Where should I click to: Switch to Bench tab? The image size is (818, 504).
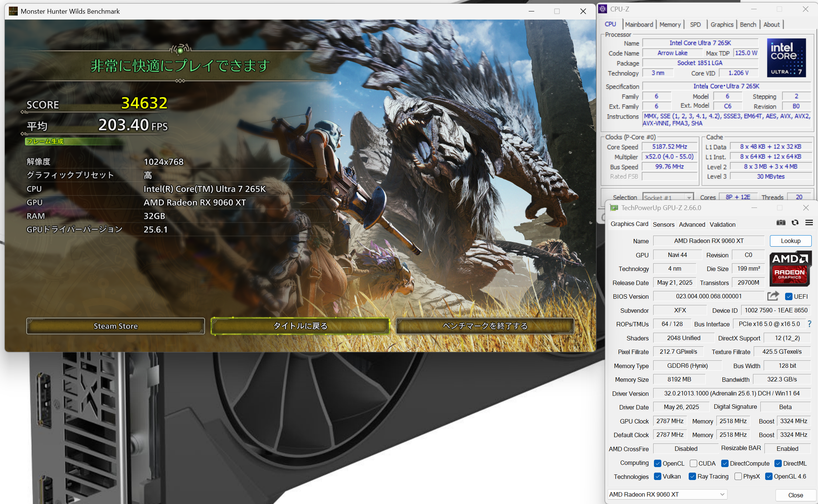tap(748, 24)
